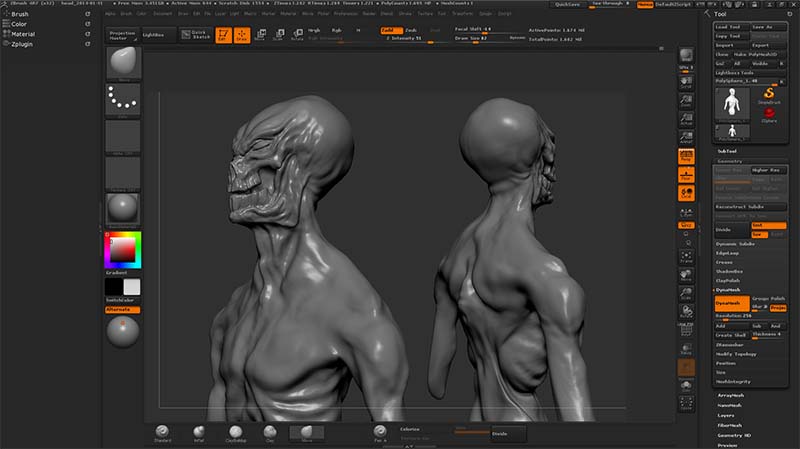Expand the Color palette in left tray

pyautogui.click(x=19, y=24)
